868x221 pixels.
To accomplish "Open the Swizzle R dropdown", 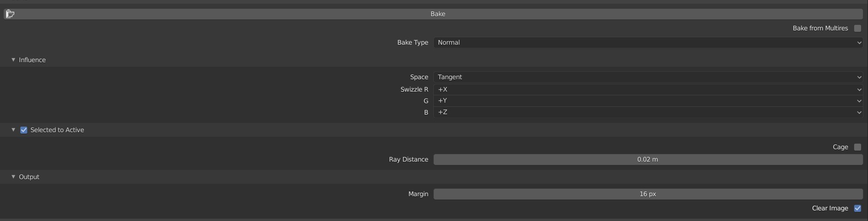I will click(x=648, y=89).
